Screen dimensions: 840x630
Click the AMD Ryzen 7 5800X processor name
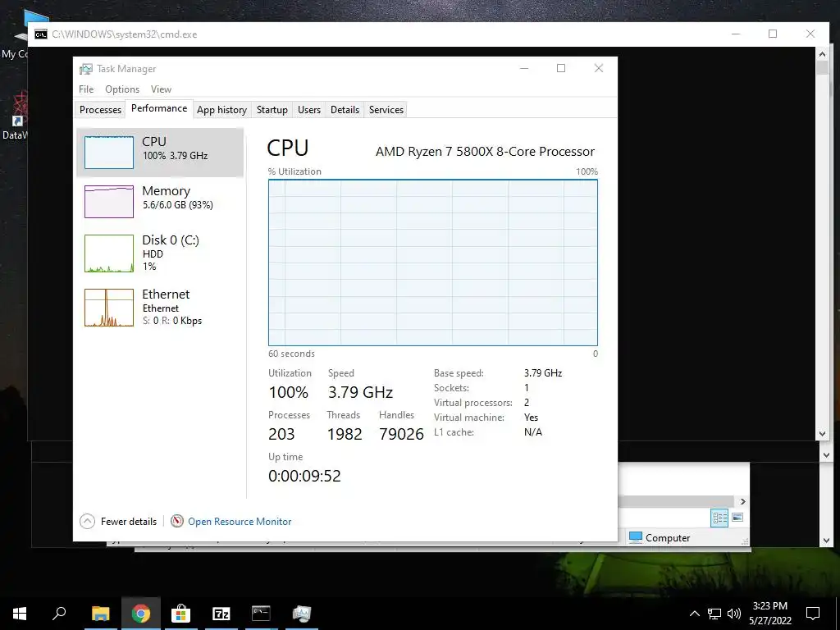(485, 152)
